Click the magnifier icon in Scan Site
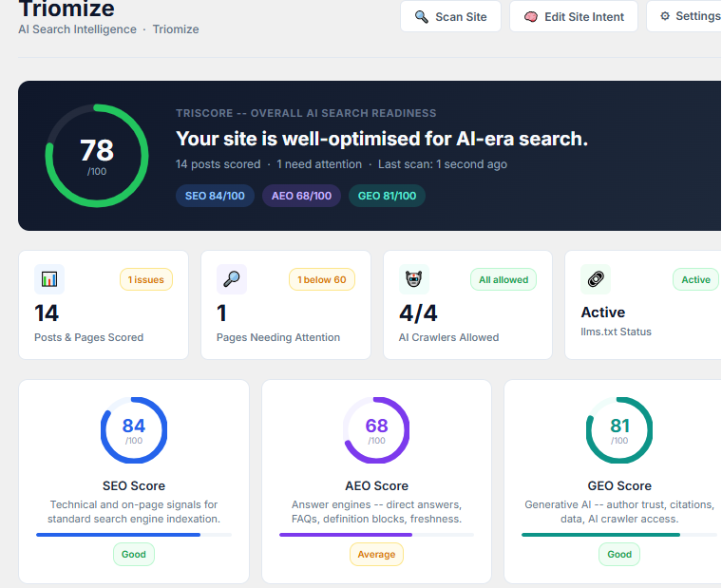The height and width of the screenshot is (588, 722). point(421,17)
